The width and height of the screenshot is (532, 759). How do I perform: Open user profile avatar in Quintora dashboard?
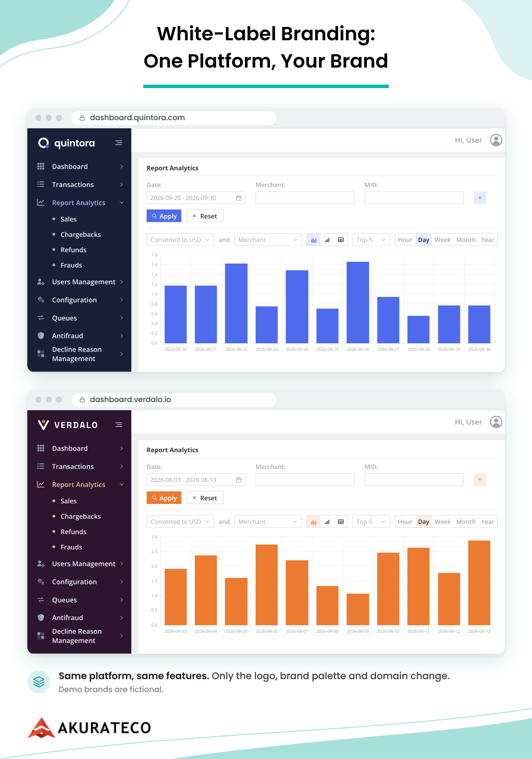[496, 140]
